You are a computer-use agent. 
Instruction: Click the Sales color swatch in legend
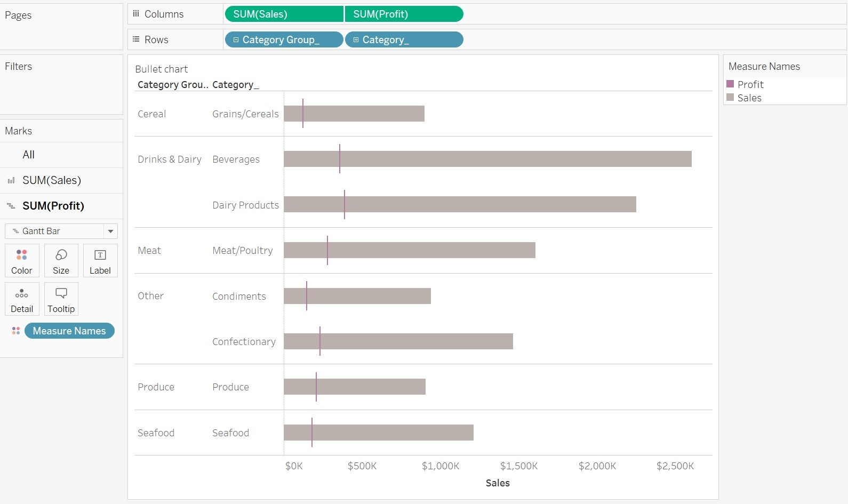730,98
